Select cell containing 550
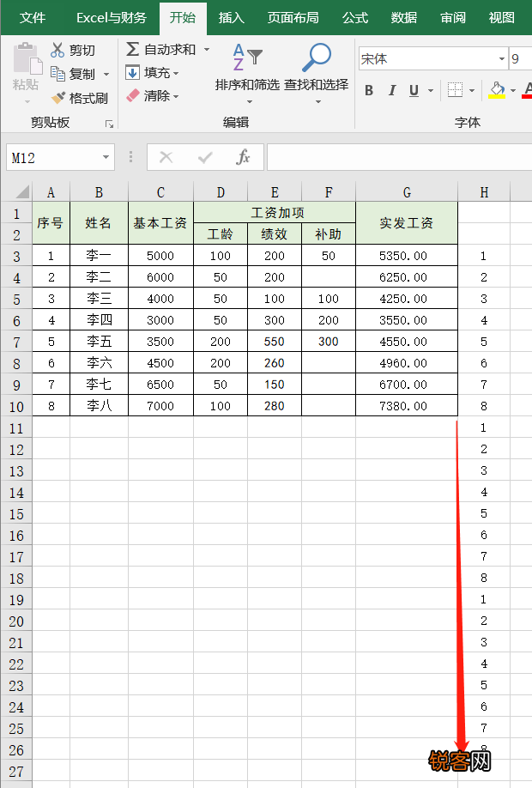Viewport: 532px width, 788px height. (275, 342)
